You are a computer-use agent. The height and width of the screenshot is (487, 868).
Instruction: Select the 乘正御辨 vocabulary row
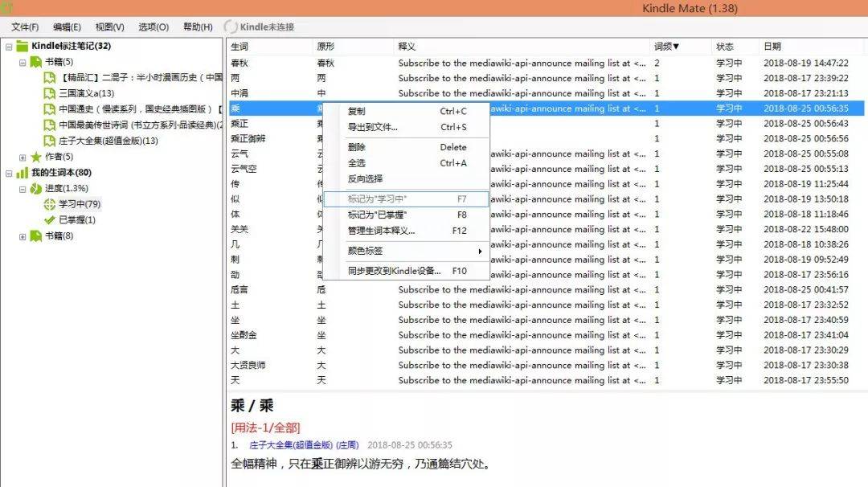[x=545, y=138]
